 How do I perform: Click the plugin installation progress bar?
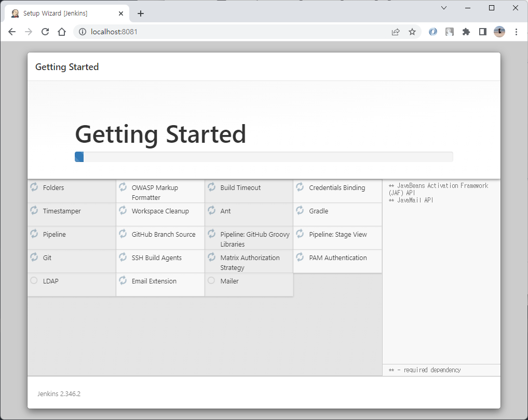[x=264, y=157]
